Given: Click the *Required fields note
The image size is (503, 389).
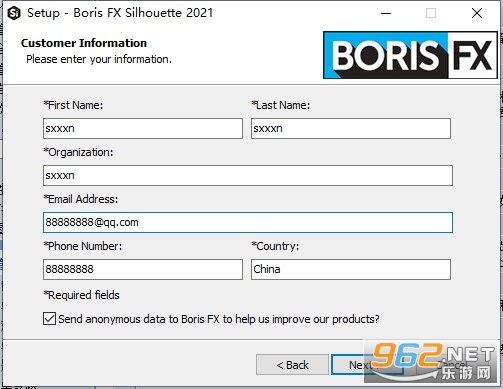Looking at the screenshot, I should [81, 295].
